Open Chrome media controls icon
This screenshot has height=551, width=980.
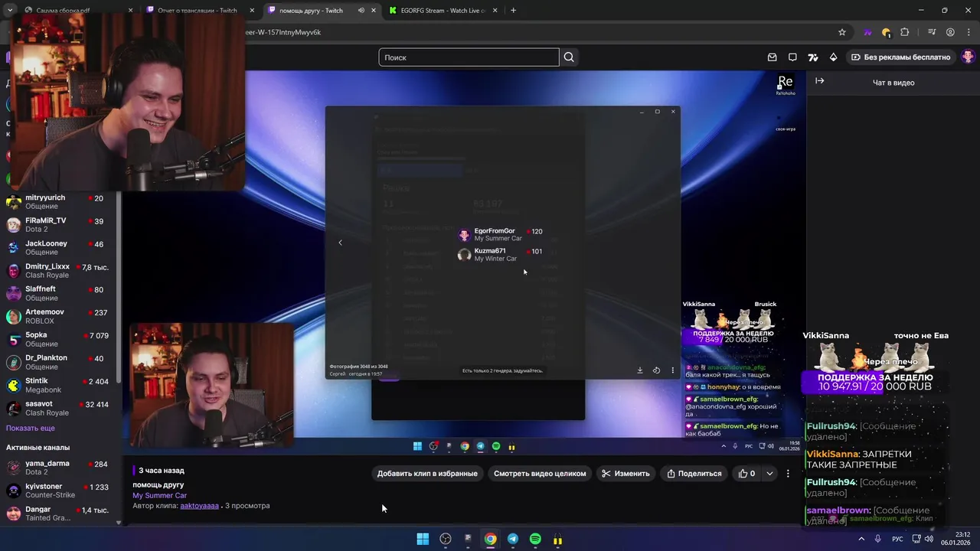[x=932, y=32]
